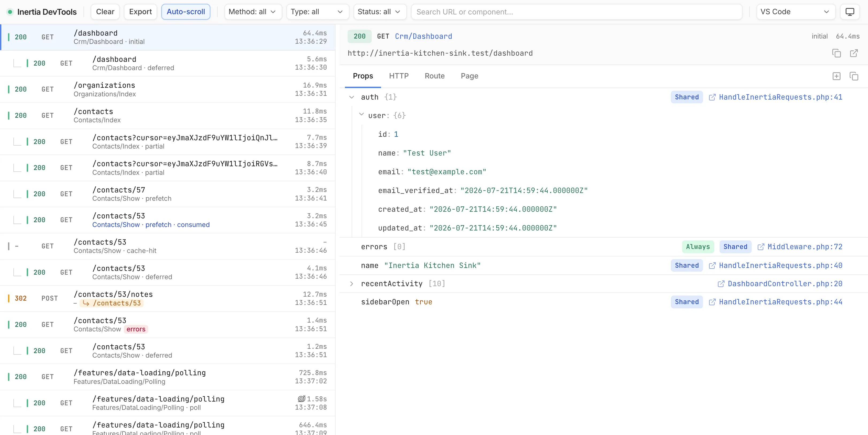868x435 pixels.
Task: Switch to the Page tab
Action: pos(469,76)
